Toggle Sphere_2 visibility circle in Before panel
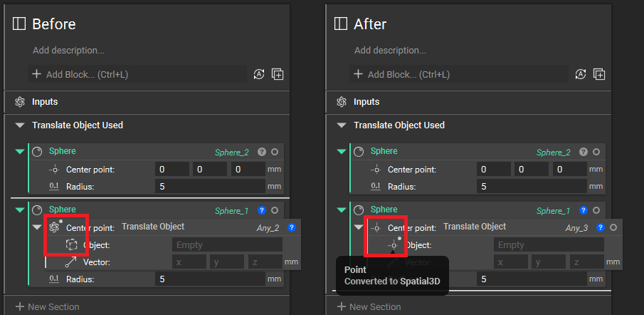644x315 pixels. (x=275, y=152)
